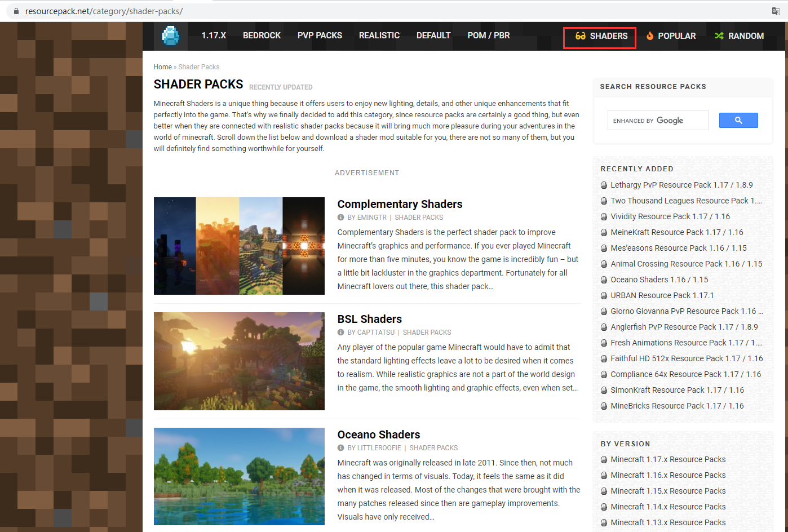Open Minecraft 1.15.x Resource Packs link
This screenshot has width=788, height=532.
click(x=668, y=491)
